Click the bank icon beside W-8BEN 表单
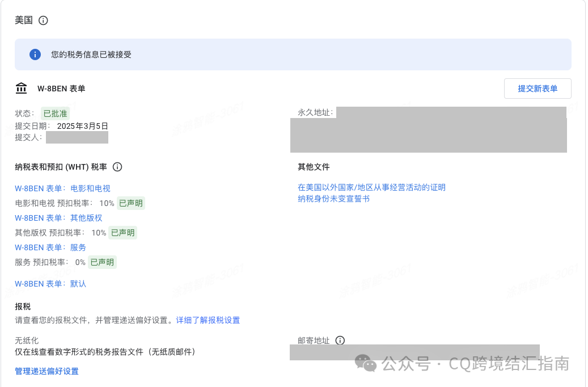The height and width of the screenshot is (387, 588). point(21,89)
